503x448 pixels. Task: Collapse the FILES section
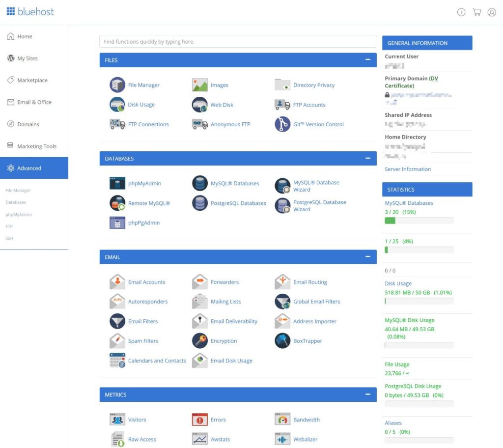(367, 60)
